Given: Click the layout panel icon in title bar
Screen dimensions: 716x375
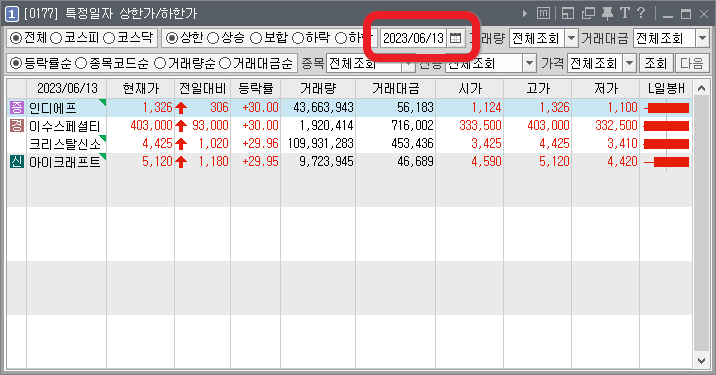Looking at the screenshot, I should 568,14.
